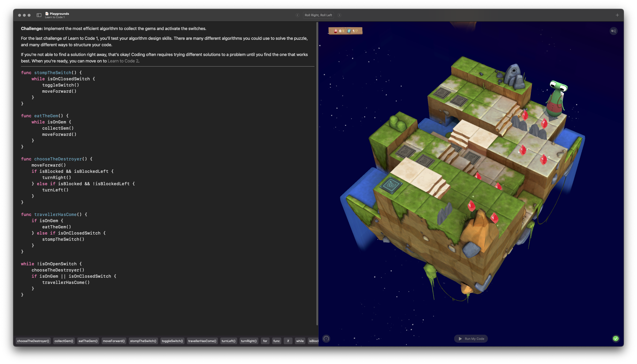Image resolution: width=637 pixels, height=364 pixels.
Task: Toggle the muted sound speaker icon
Action: [x=613, y=31]
